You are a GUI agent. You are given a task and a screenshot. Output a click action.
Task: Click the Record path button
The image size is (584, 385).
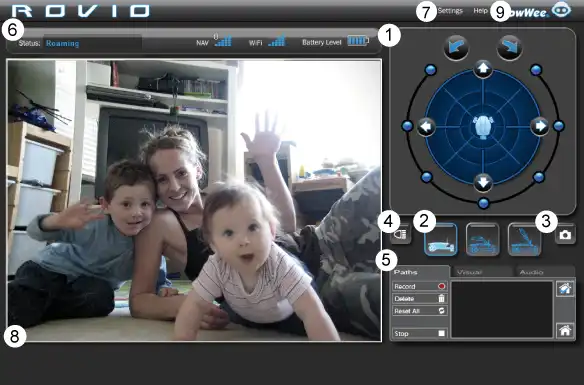click(420, 286)
